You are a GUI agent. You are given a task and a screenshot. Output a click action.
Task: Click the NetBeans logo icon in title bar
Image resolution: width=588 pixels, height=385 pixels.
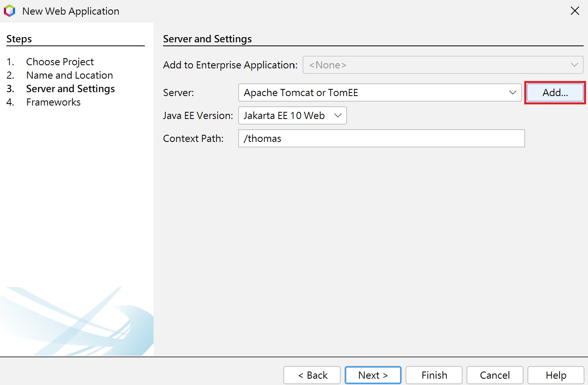tap(9, 11)
